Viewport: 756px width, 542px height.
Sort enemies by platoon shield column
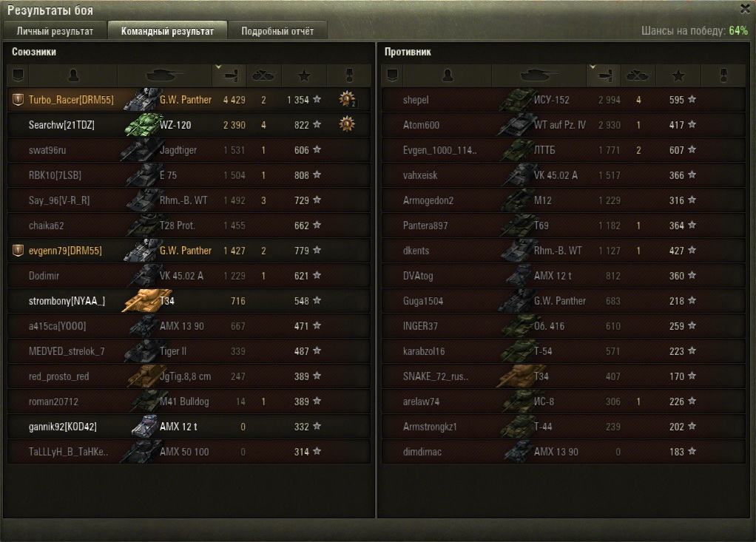click(x=392, y=75)
